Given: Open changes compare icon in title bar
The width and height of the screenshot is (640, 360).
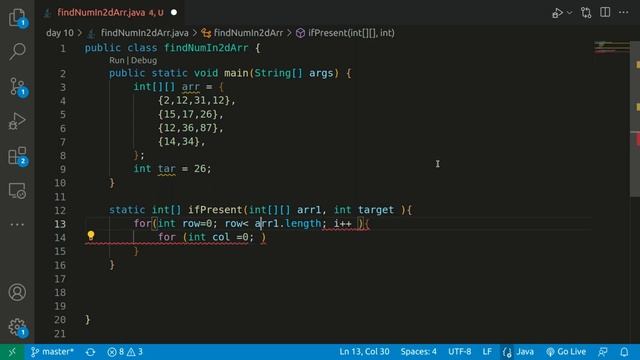Looking at the screenshot, I should coord(586,13).
